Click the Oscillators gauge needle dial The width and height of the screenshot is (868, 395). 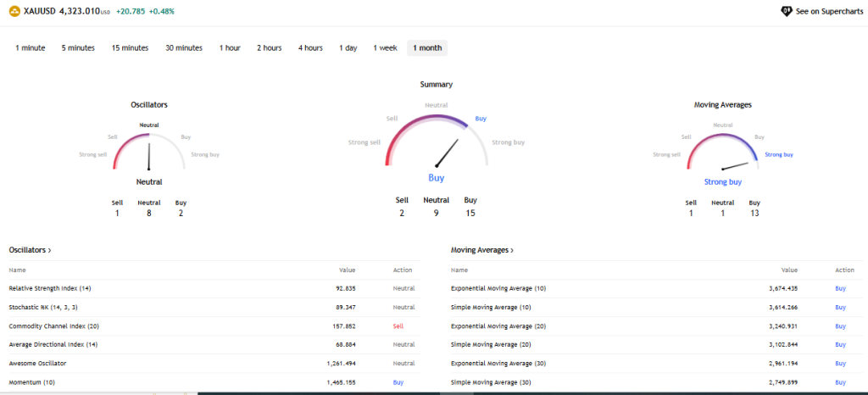click(x=148, y=151)
